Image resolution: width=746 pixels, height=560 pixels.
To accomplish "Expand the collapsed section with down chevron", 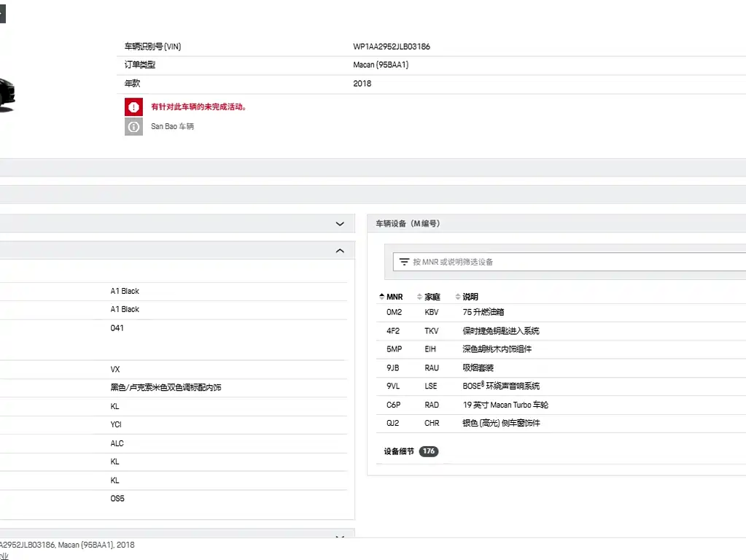I will [340, 224].
